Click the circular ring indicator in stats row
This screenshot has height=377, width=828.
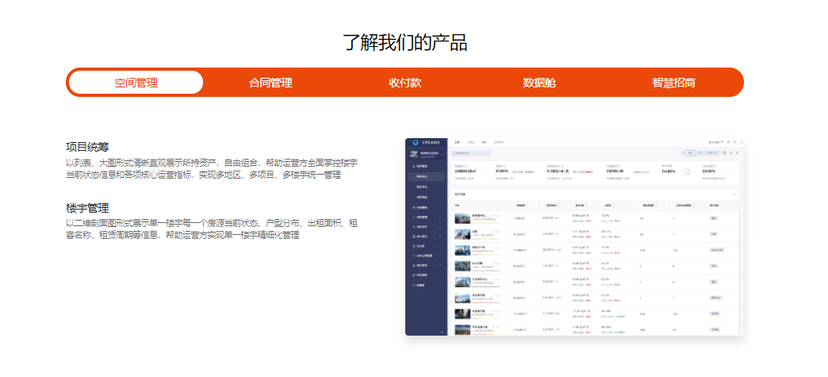point(687,171)
